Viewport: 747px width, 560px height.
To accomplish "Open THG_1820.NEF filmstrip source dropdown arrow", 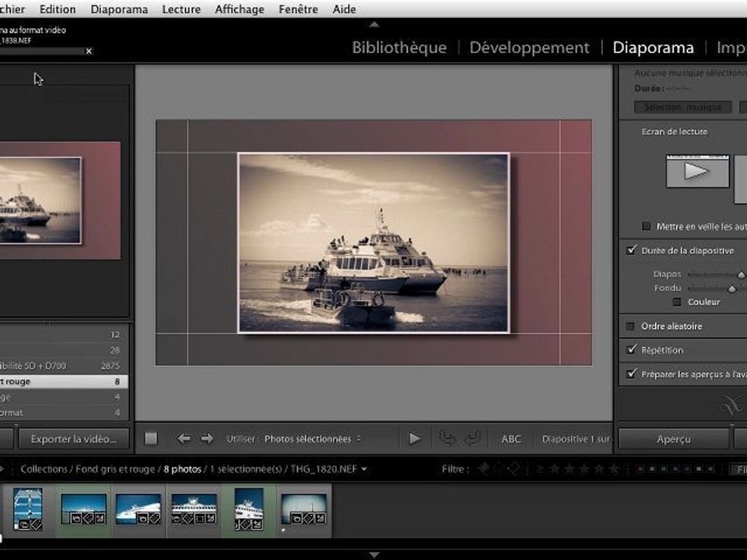I will point(364,469).
